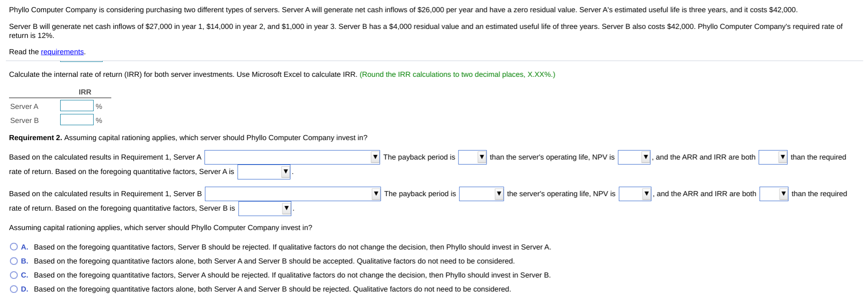Select answer option D radio button
This screenshot has width=868, height=306.
click(x=14, y=289)
